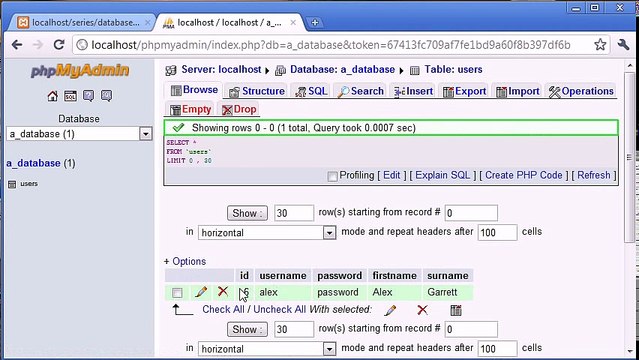Open the SQL query window icon in sidebar
The height and width of the screenshot is (360, 639).
pyautogui.click(x=71, y=96)
